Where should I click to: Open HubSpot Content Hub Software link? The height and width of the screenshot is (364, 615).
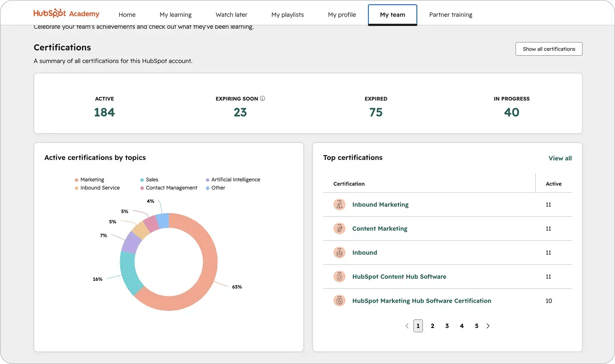coord(399,277)
